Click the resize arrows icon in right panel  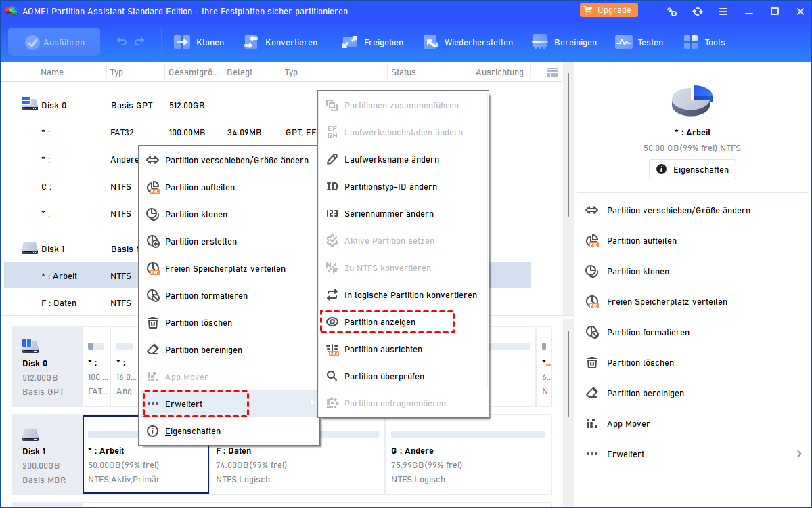pyautogui.click(x=592, y=211)
